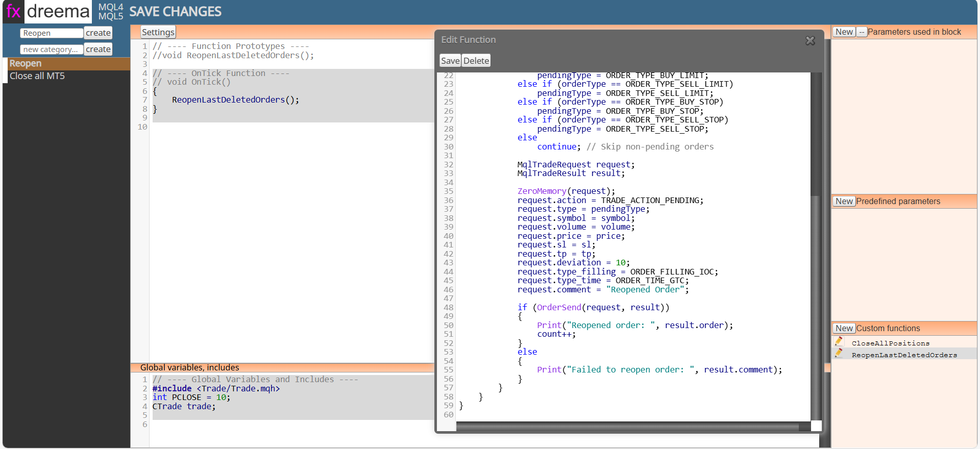The image size is (980, 449).
Task: Click horizontal scrollbar in Edit Function editor
Action: 627,426
